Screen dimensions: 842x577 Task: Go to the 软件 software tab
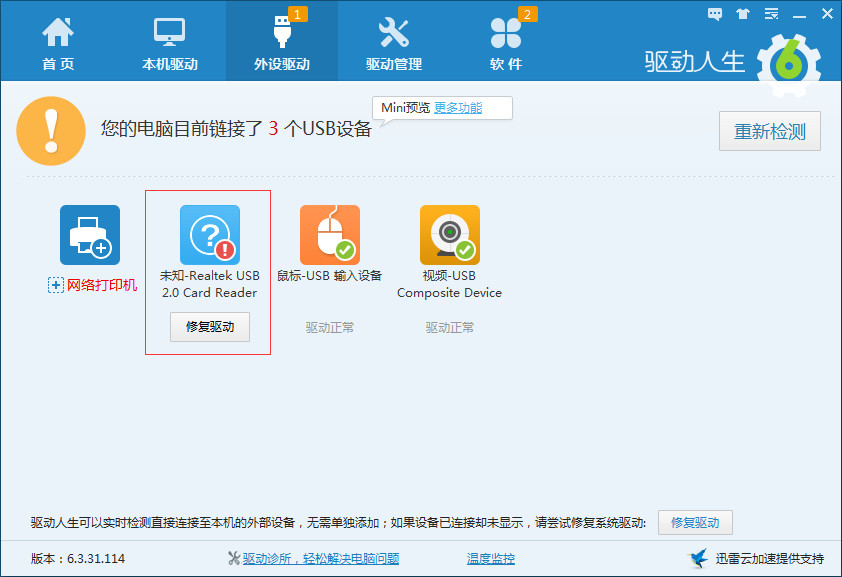[506, 42]
